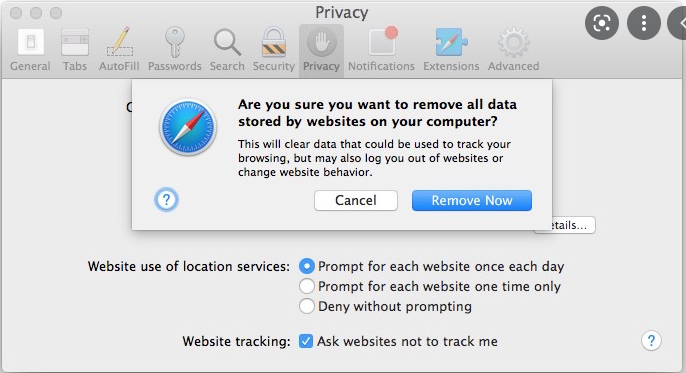Open the General preferences pane

(30, 49)
